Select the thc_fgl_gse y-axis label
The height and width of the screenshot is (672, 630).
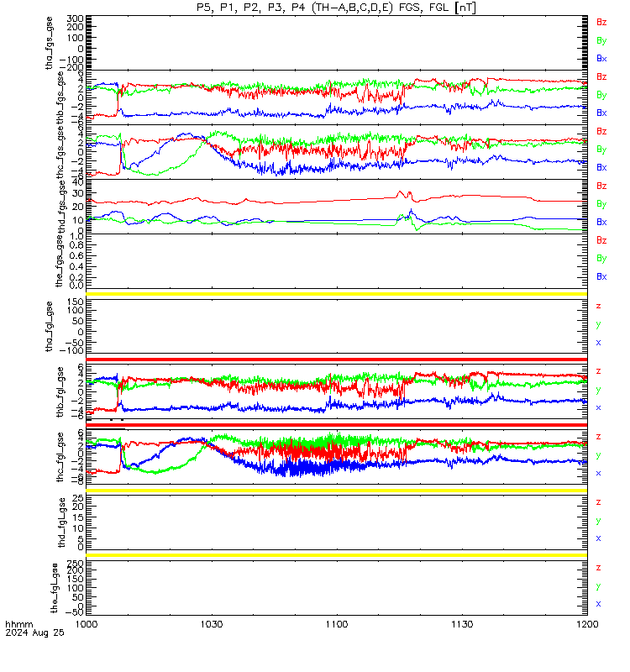pyautogui.click(x=60, y=457)
